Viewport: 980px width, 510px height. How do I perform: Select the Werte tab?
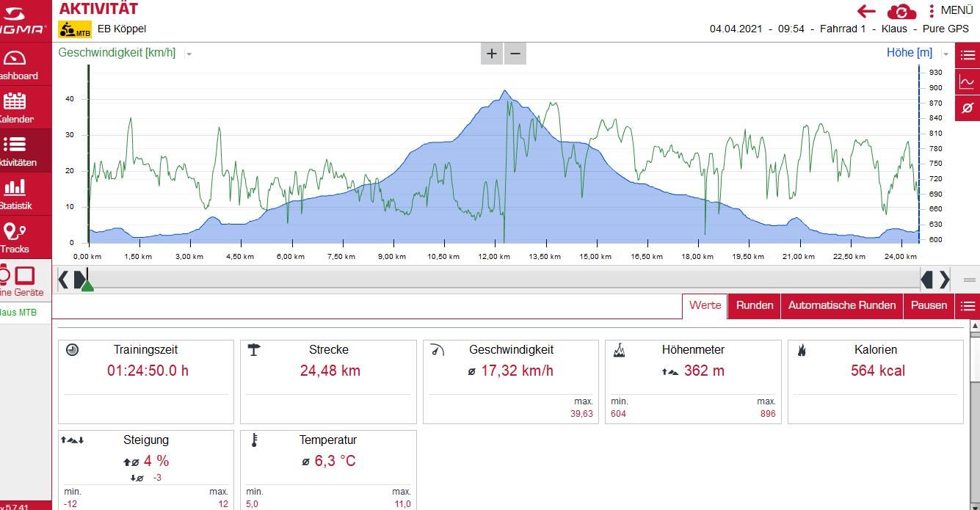(705, 306)
